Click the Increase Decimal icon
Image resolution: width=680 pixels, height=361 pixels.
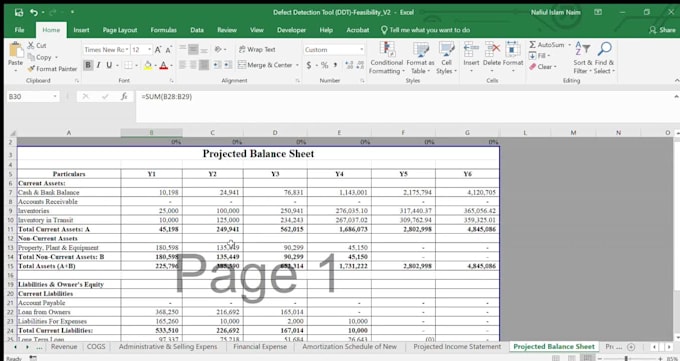349,65
